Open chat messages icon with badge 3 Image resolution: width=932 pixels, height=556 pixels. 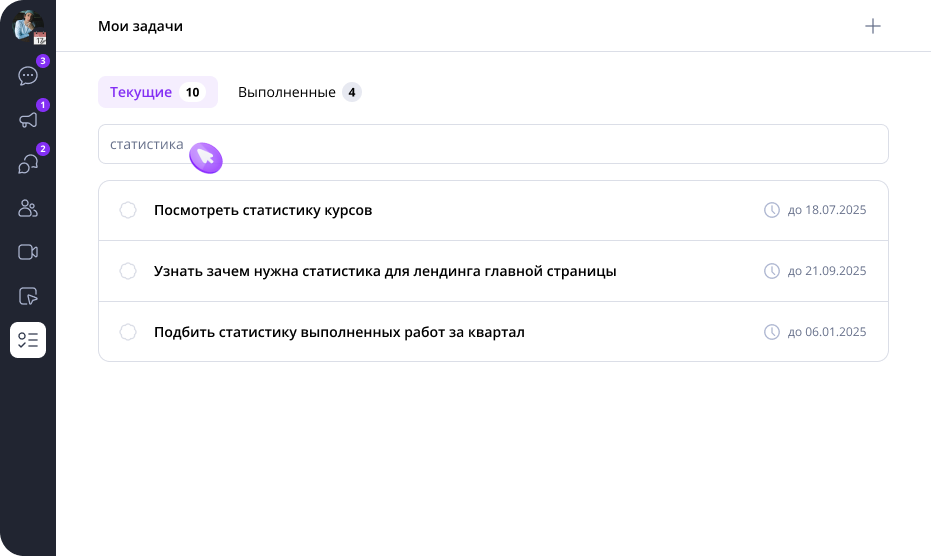pyautogui.click(x=28, y=76)
